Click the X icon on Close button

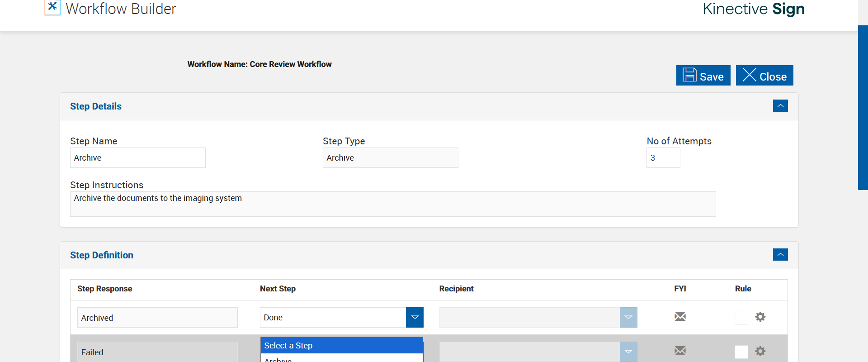pyautogui.click(x=749, y=75)
